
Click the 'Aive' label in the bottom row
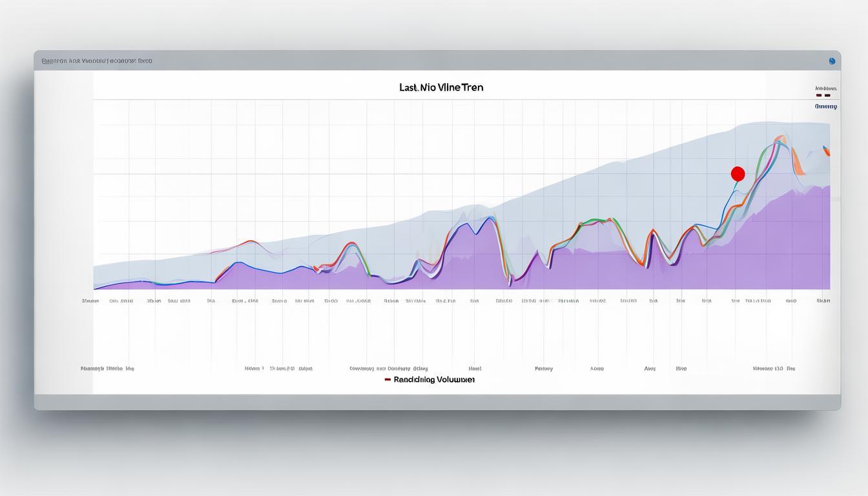pos(650,369)
